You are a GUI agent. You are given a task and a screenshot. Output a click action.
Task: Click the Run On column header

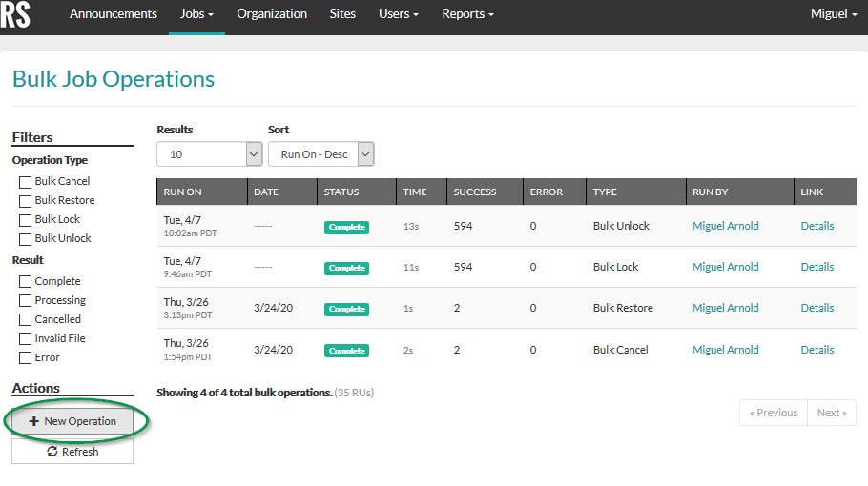(201, 192)
